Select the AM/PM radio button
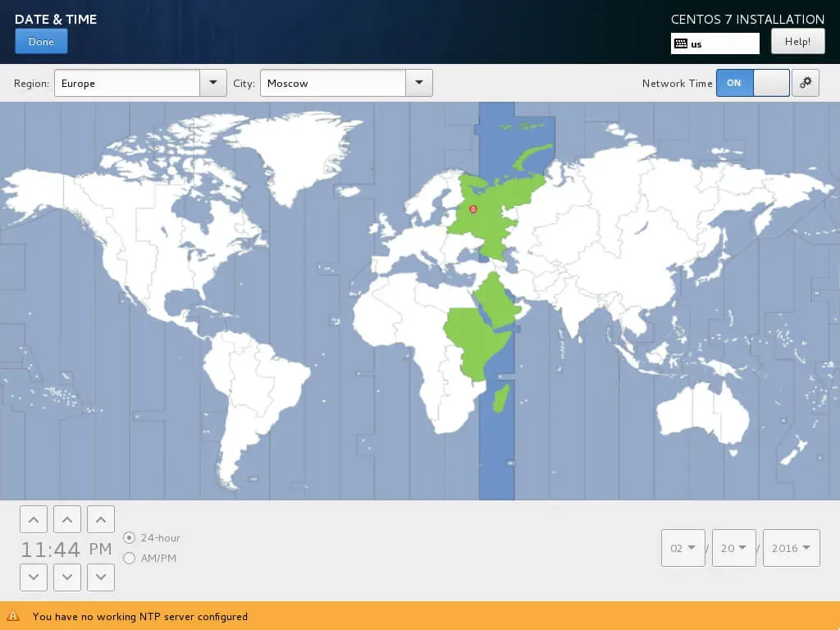Screen dimensions: 840x630 click(x=129, y=558)
